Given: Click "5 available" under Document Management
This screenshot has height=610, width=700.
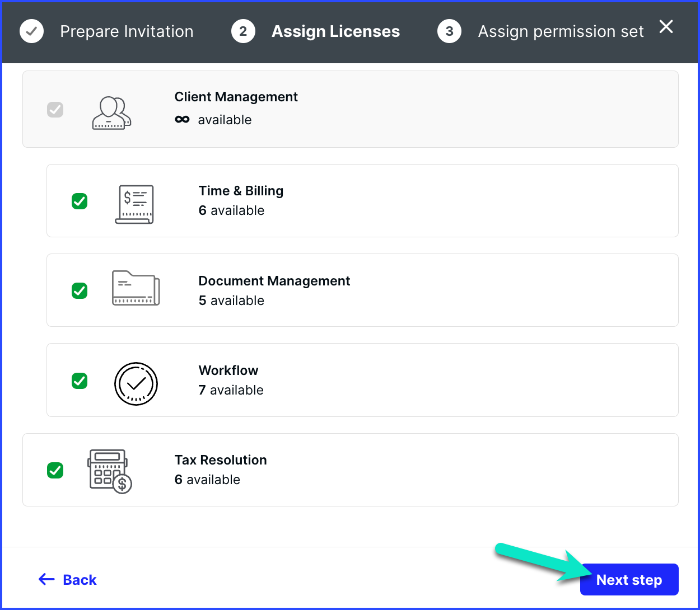Looking at the screenshot, I should coord(231,301).
